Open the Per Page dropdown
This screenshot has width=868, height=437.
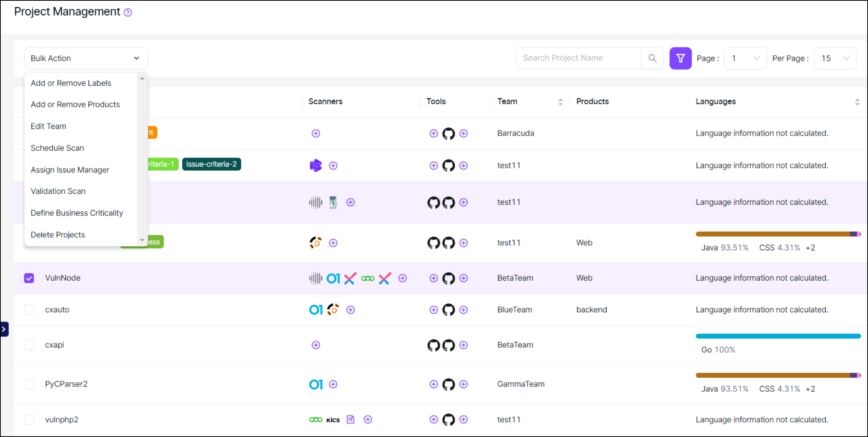point(835,58)
